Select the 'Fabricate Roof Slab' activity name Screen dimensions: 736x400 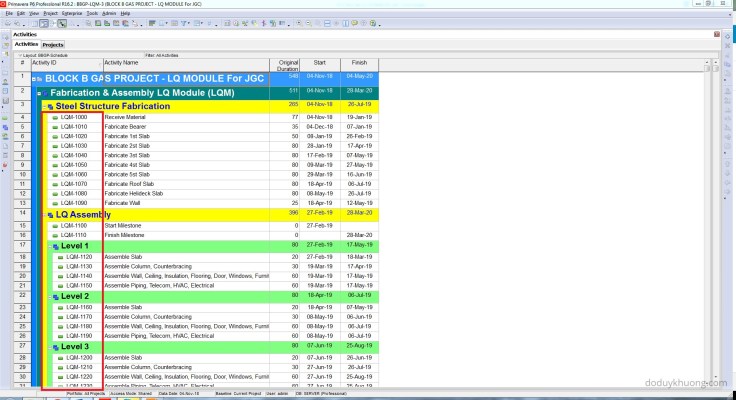(x=129, y=184)
